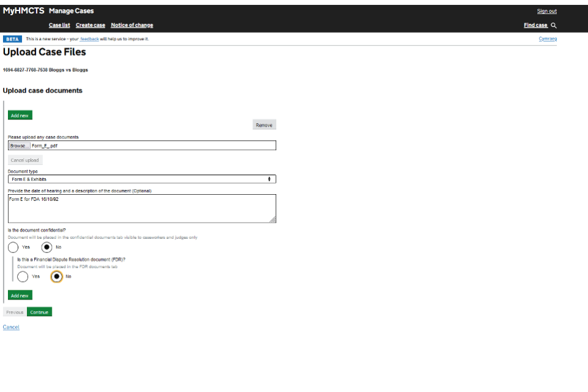
Task: Open Notice of change
Action: coord(132,25)
